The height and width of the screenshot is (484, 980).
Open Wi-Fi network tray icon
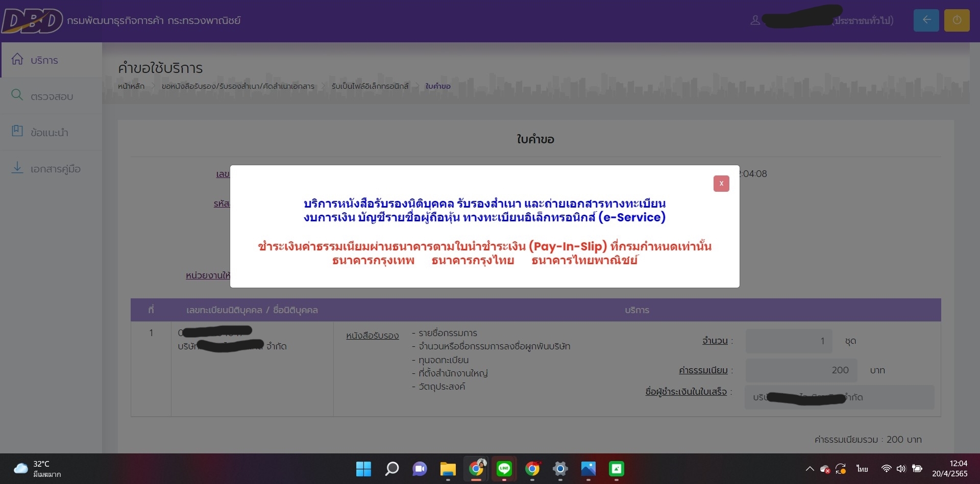tap(887, 469)
